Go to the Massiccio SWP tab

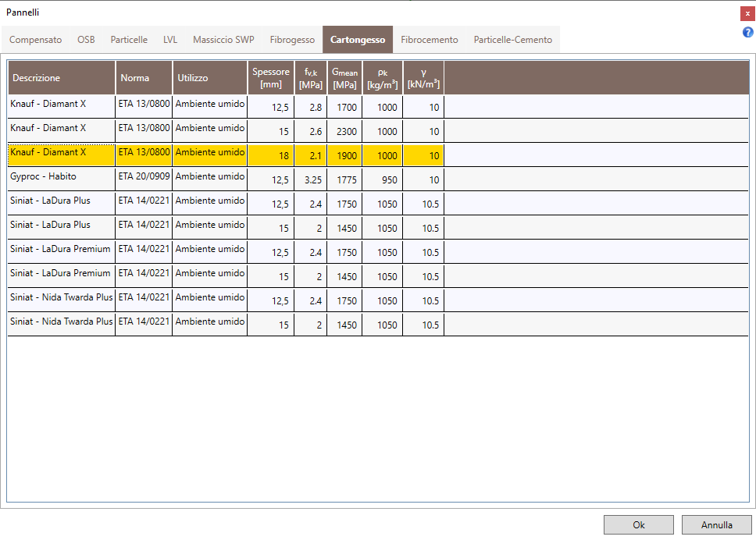click(x=223, y=40)
